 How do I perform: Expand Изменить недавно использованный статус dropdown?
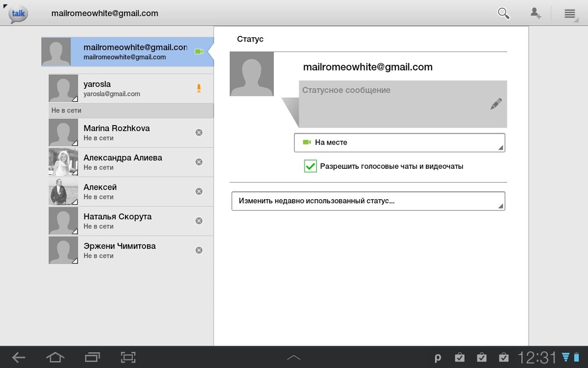point(367,201)
